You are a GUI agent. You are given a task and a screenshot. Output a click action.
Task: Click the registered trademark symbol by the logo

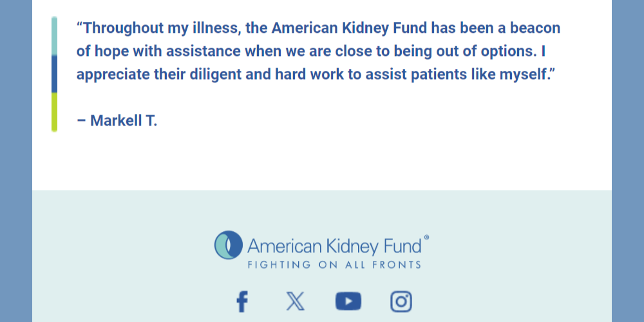pyautogui.click(x=426, y=238)
